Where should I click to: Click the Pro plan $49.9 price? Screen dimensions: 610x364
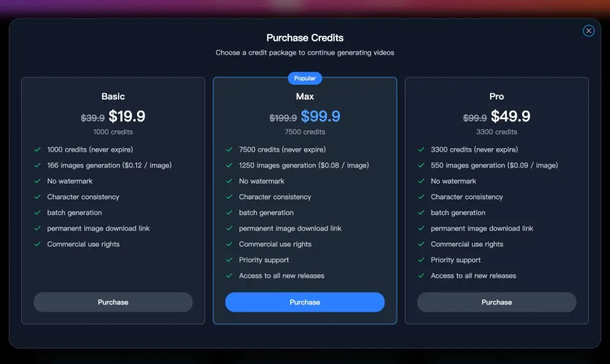tap(510, 116)
